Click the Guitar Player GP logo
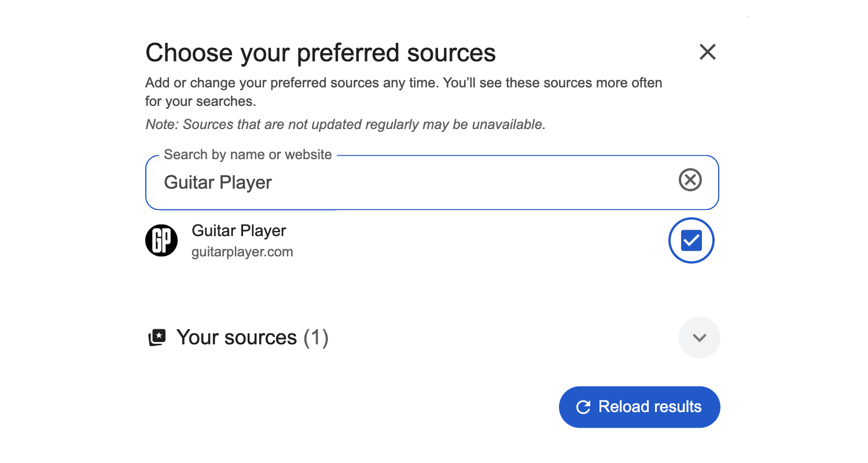Screen dimensions: 868x463 (x=161, y=241)
